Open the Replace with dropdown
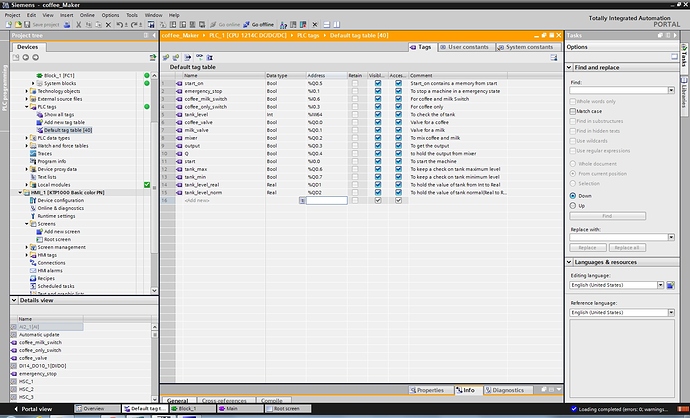Screen dimensions: 690x418 click(x=671, y=237)
